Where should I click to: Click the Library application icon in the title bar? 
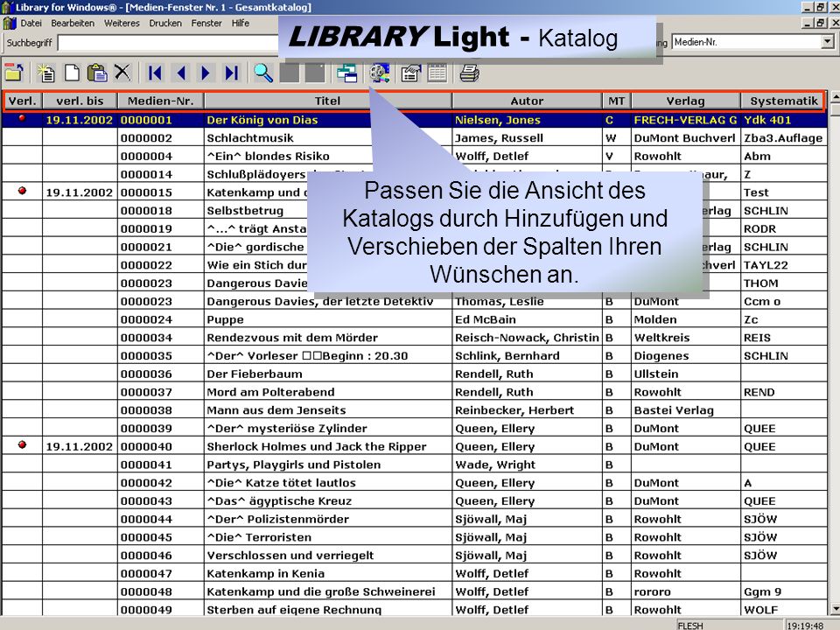coord(7,7)
